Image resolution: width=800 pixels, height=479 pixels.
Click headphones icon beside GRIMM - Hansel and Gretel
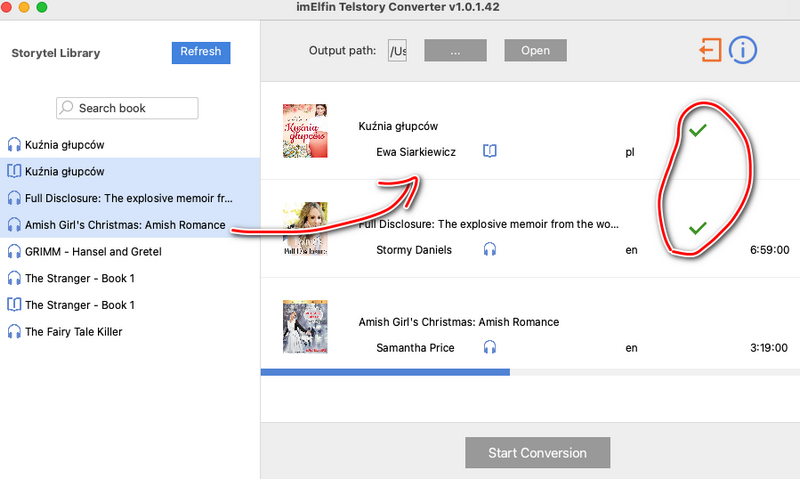point(14,251)
